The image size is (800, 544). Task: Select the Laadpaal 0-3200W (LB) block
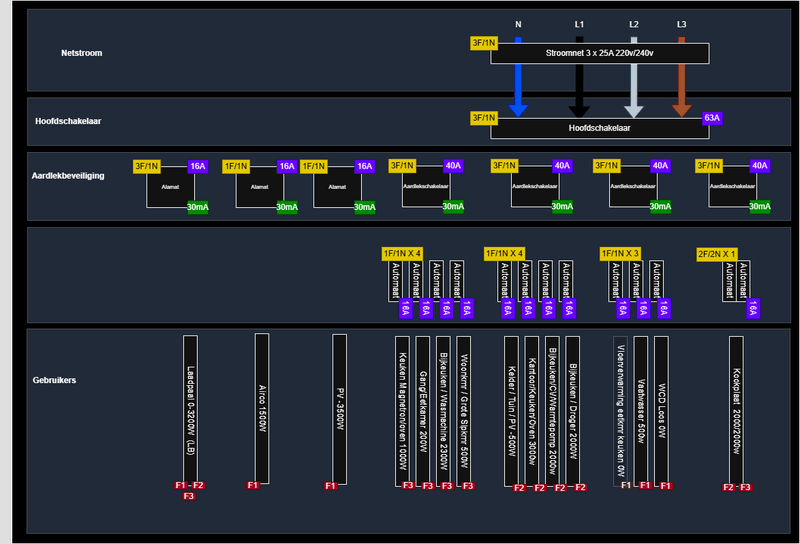coord(190,409)
